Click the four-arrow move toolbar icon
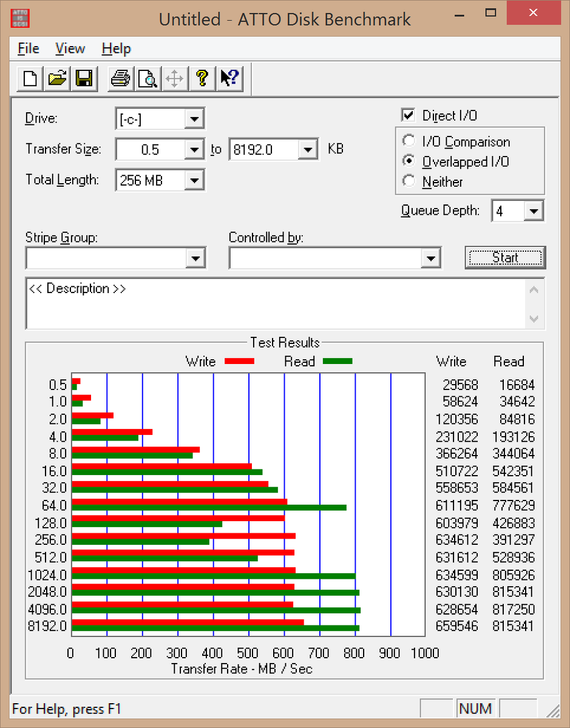570x728 pixels. [175, 78]
